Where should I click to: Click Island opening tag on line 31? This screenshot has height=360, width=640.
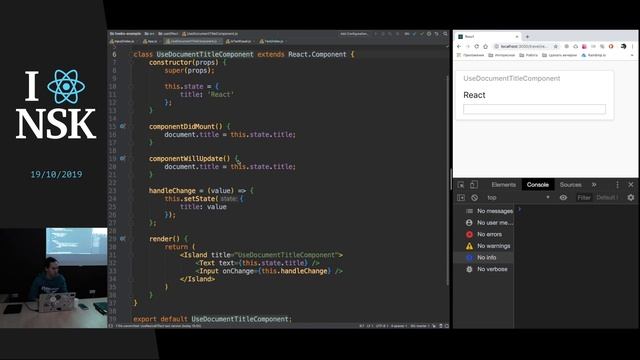coord(261,255)
